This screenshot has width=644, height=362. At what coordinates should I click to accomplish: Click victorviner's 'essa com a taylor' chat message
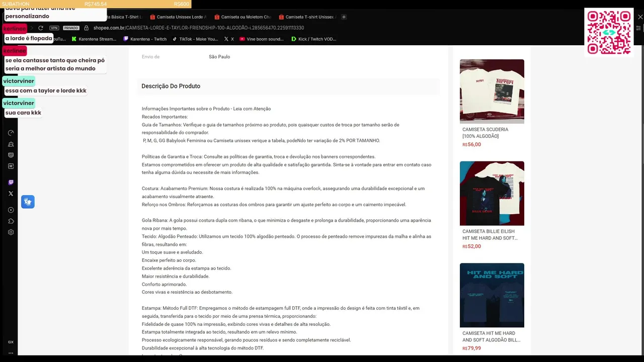point(46,90)
